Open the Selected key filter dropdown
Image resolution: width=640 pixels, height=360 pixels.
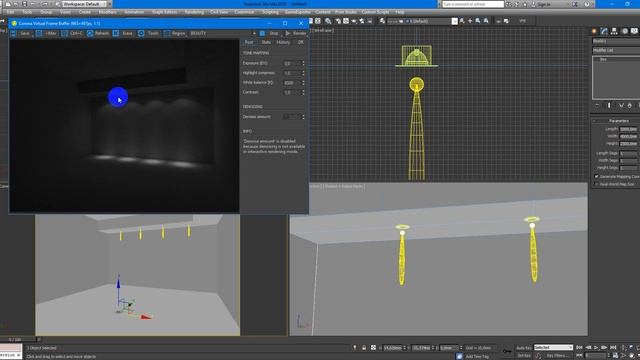pos(553,348)
